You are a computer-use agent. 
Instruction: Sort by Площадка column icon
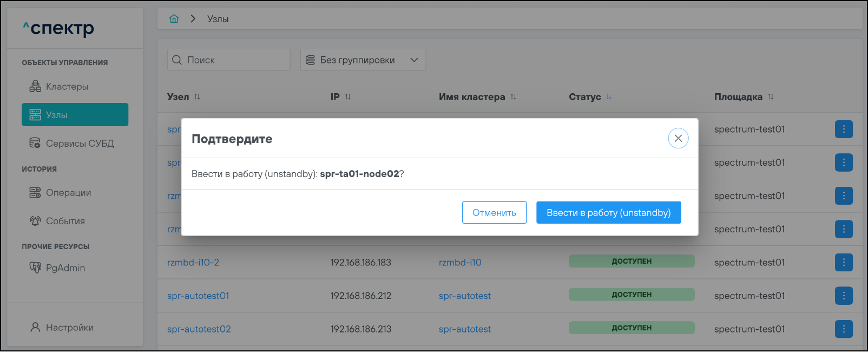pyautogui.click(x=771, y=97)
